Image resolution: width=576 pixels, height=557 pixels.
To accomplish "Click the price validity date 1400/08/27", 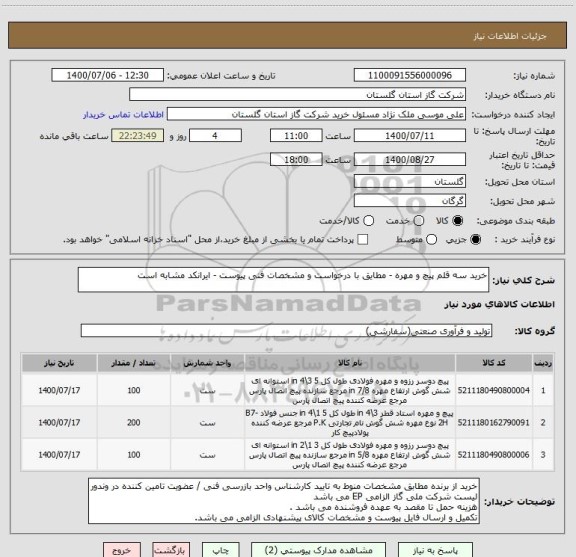I will 410,159.
